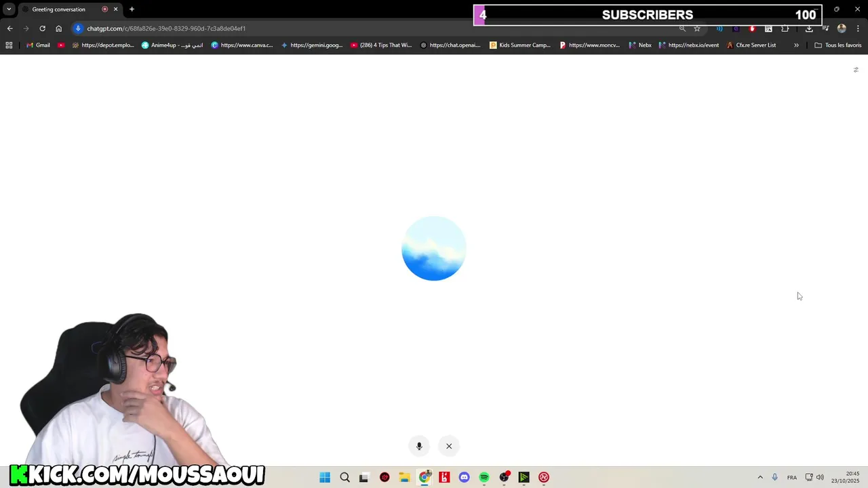Open the media controls icon
The width and height of the screenshot is (868, 488).
(x=825, y=28)
